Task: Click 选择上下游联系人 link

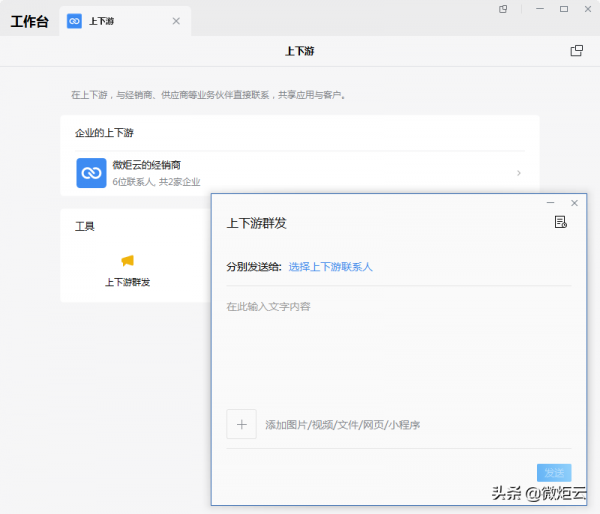Action: (x=330, y=267)
